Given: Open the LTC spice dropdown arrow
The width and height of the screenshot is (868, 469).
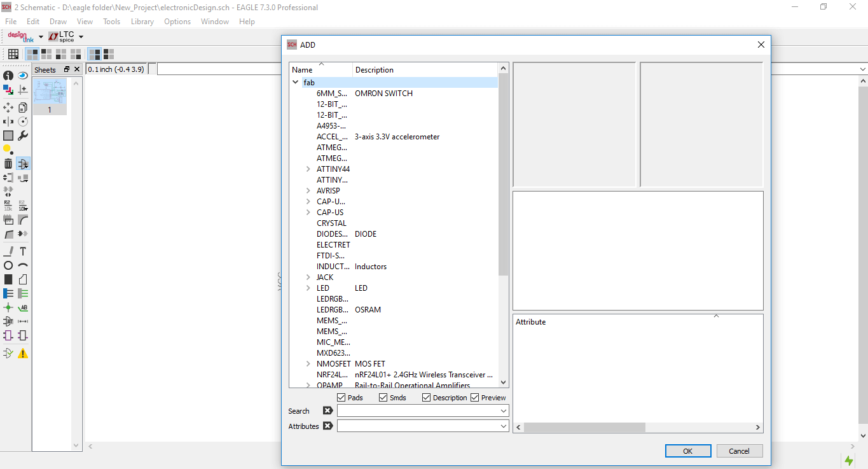Looking at the screenshot, I should click(x=81, y=37).
